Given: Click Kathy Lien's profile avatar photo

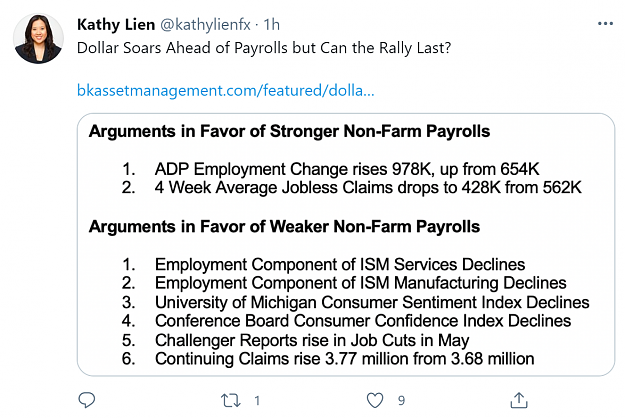Looking at the screenshot, I should click(x=38, y=38).
